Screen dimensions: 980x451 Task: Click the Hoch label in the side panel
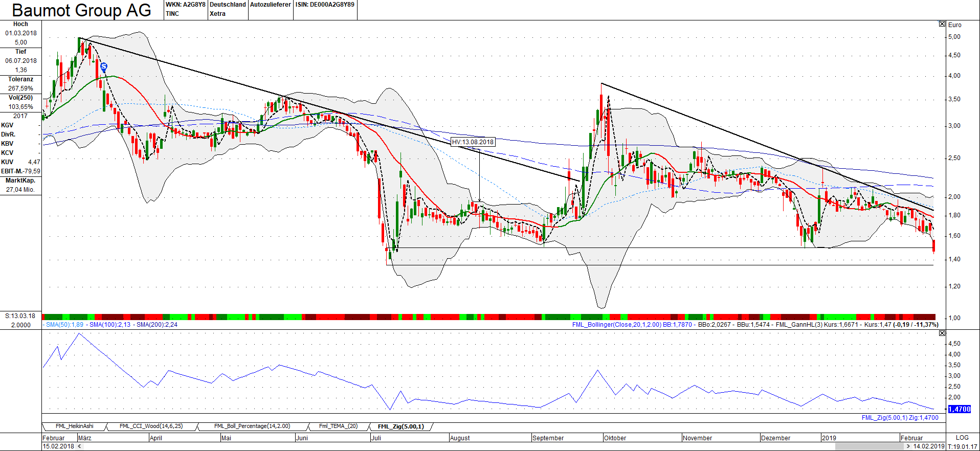(x=20, y=24)
